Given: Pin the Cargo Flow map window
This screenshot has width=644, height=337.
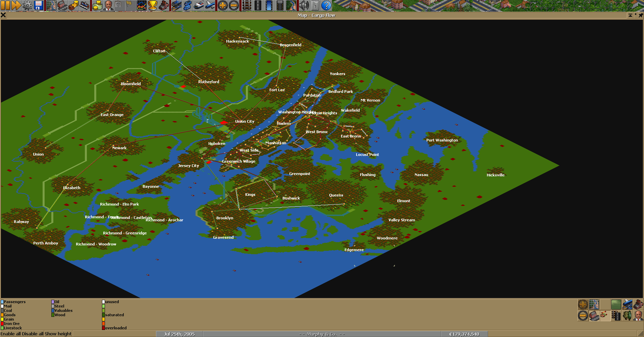Looking at the screenshot, I should point(641,15).
